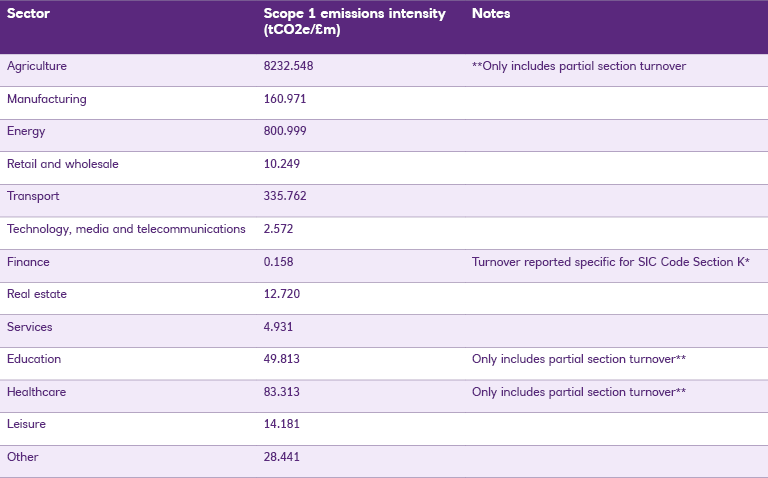Select Technology, media and telecommunications cell

126,229
